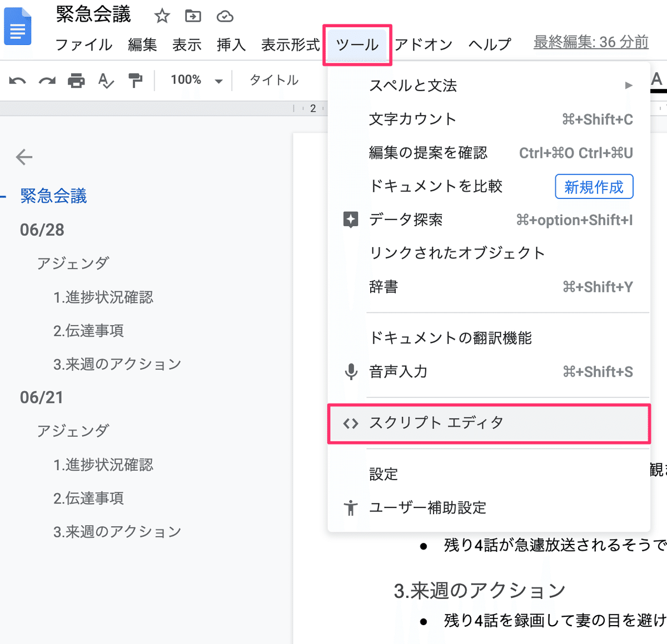
Task: Click the Google Docs logo icon
Action: click(x=17, y=26)
